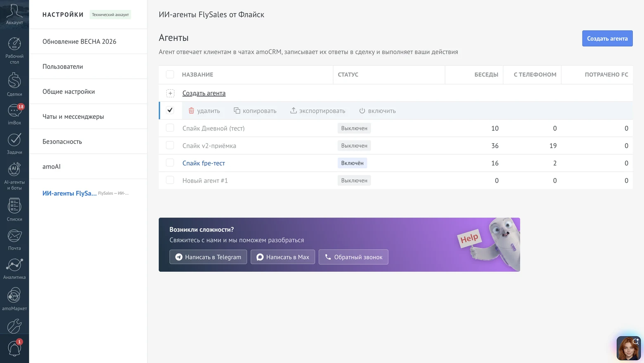Toggle the select-all checkbox in table header
The width and height of the screenshot is (644, 363).
(x=170, y=75)
